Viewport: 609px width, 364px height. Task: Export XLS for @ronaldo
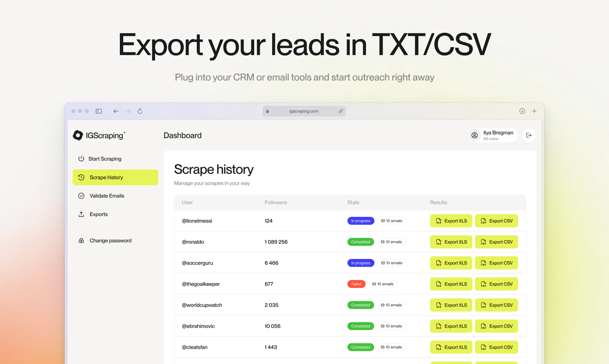[x=451, y=242]
